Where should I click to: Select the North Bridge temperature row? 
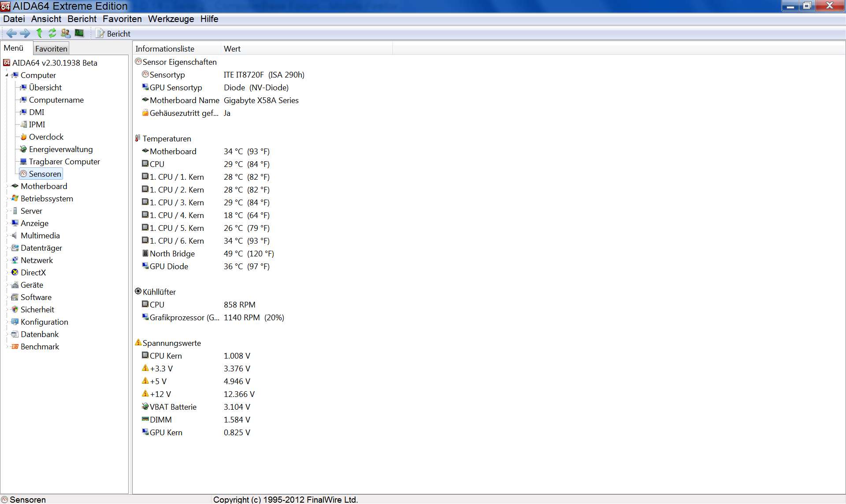[x=172, y=254]
